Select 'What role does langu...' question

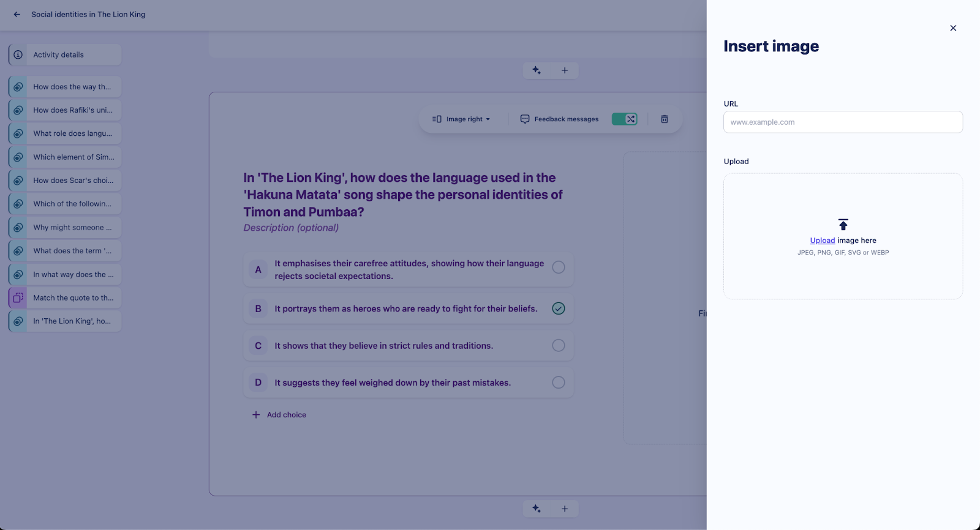65,133
